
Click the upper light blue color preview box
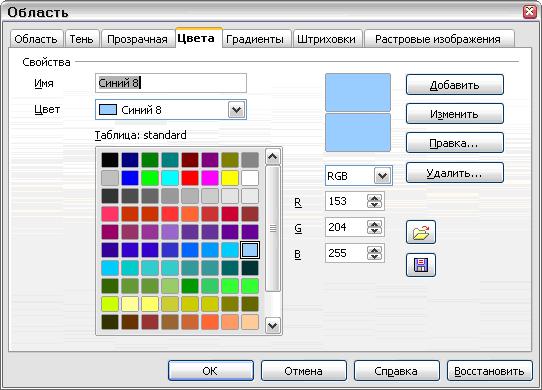point(358,92)
